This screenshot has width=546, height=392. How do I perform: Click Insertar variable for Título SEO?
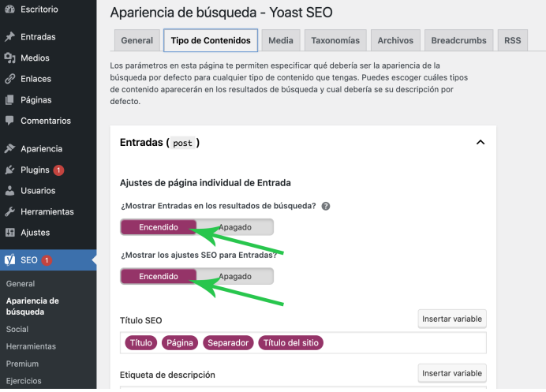point(452,319)
